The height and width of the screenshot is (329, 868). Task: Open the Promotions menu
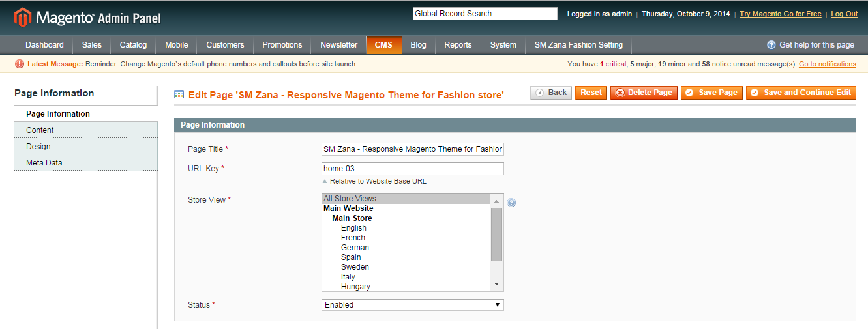pyautogui.click(x=282, y=45)
